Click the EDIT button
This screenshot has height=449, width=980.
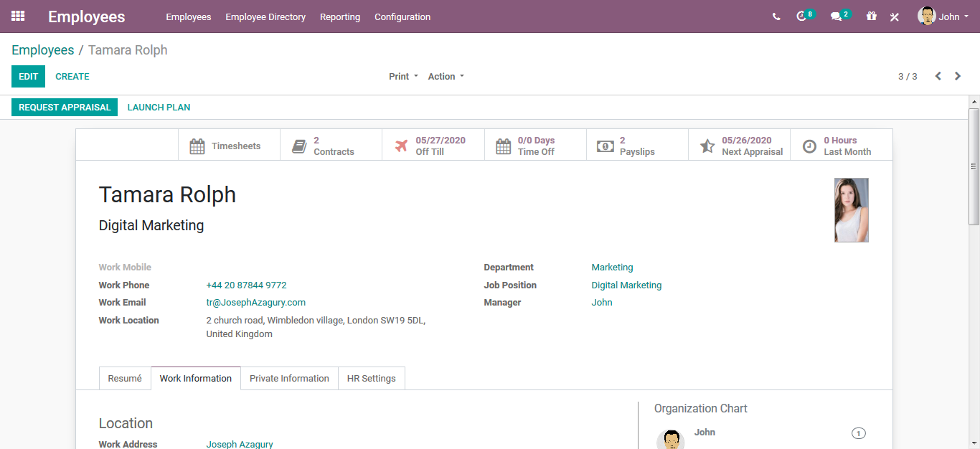pos(28,76)
